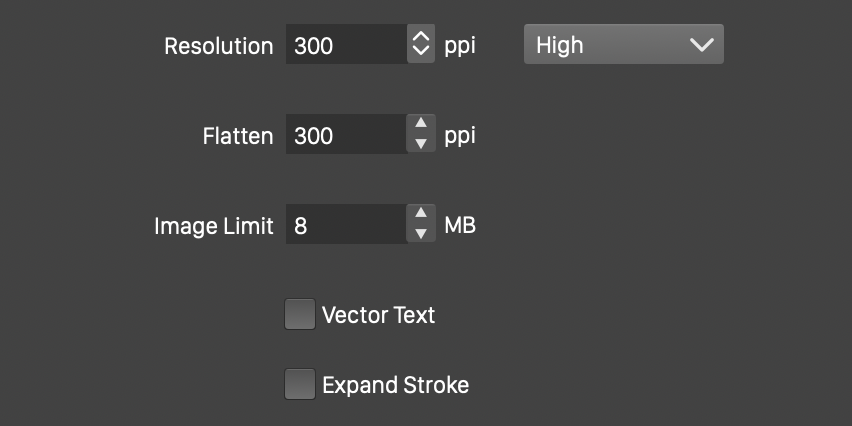Raise Image Limit using up arrow
852x426 pixels.
pos(421,215)
